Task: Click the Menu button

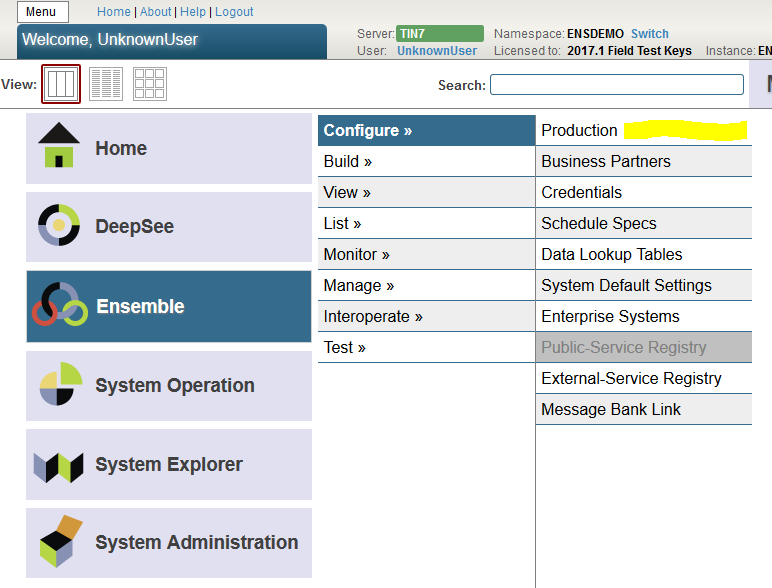Action: (43, 12)
